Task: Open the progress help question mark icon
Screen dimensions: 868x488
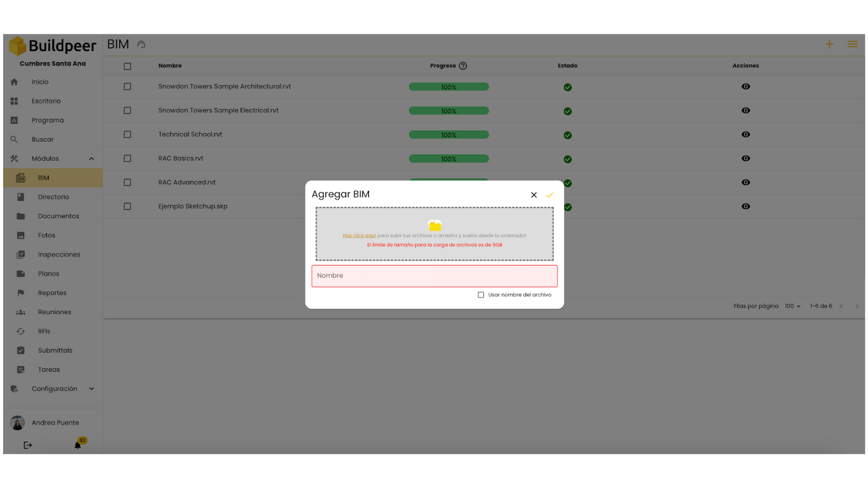Action: (463, 66)
